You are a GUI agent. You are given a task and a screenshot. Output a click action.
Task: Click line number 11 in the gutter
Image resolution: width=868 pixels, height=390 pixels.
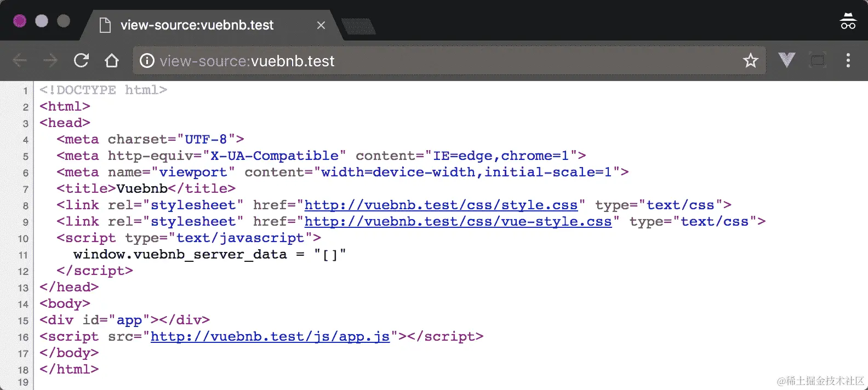click(23, 255)
